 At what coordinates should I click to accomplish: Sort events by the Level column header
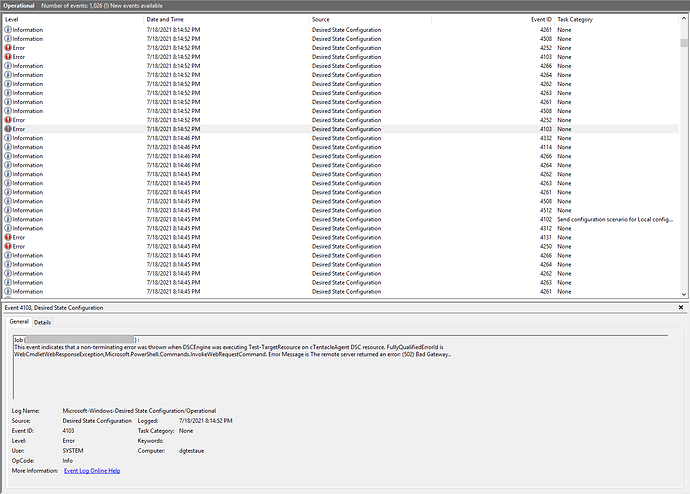[x=73, y=19]
